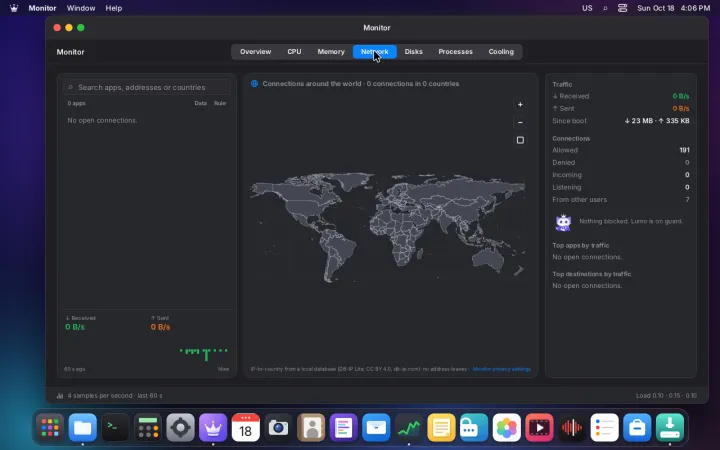Click the 'Load 0.10 · 0.15 · 0.10' status text
The width and height of the screenshot is (720, 450).
click(666, 395)
